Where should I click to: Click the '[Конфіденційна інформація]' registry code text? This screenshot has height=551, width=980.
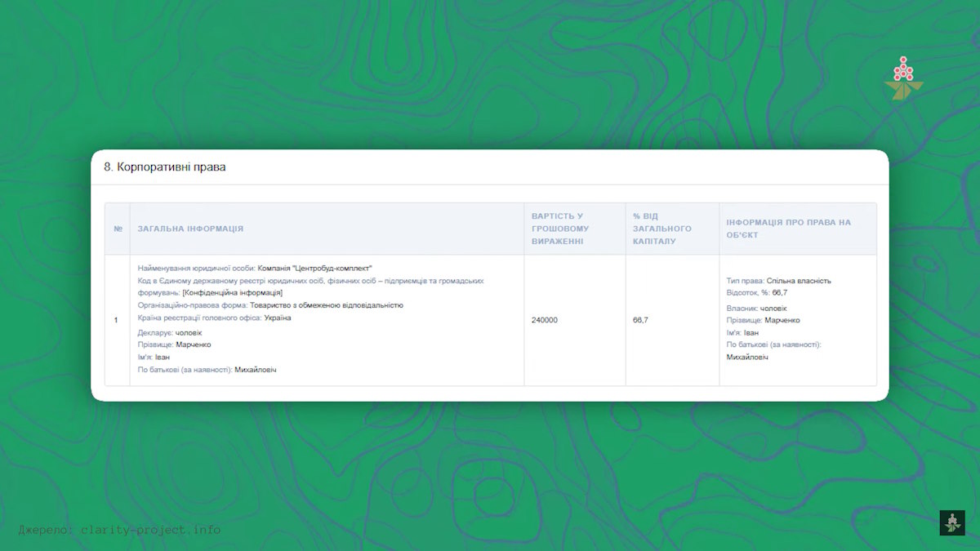(x=232, y=292)
